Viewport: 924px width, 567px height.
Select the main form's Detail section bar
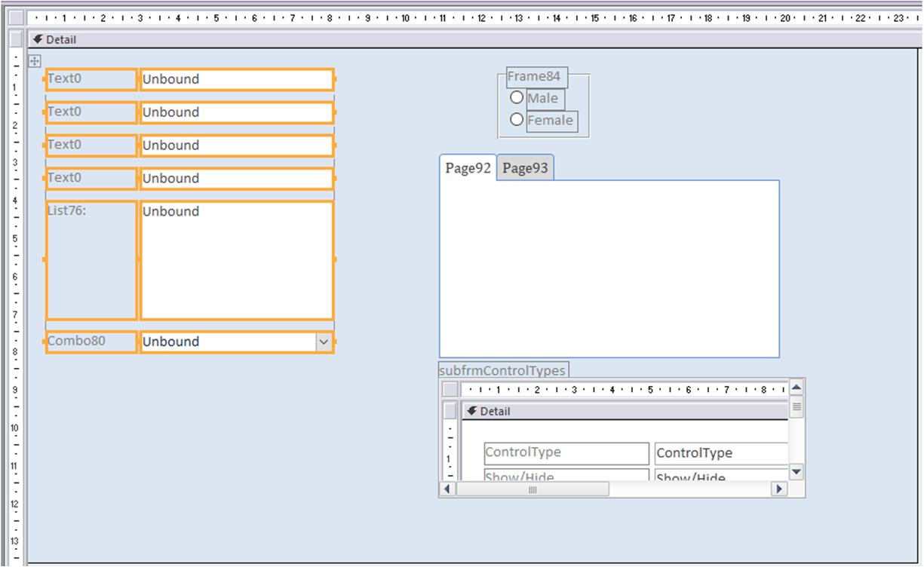click(474, 39)
